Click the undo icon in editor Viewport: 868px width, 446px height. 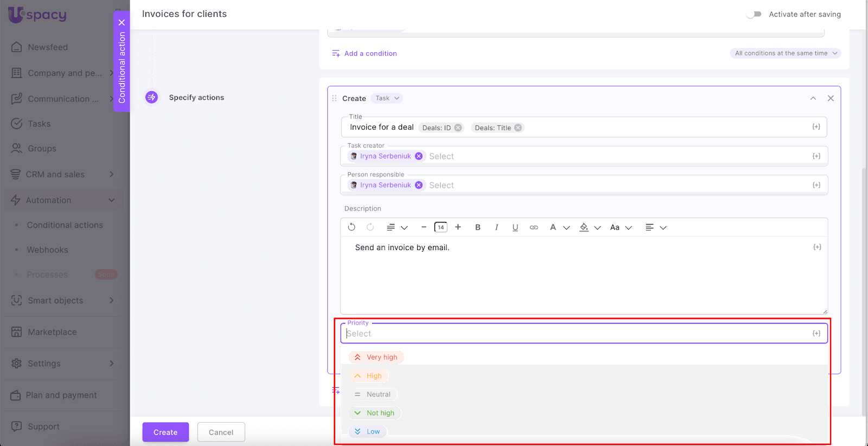(352, 227)
